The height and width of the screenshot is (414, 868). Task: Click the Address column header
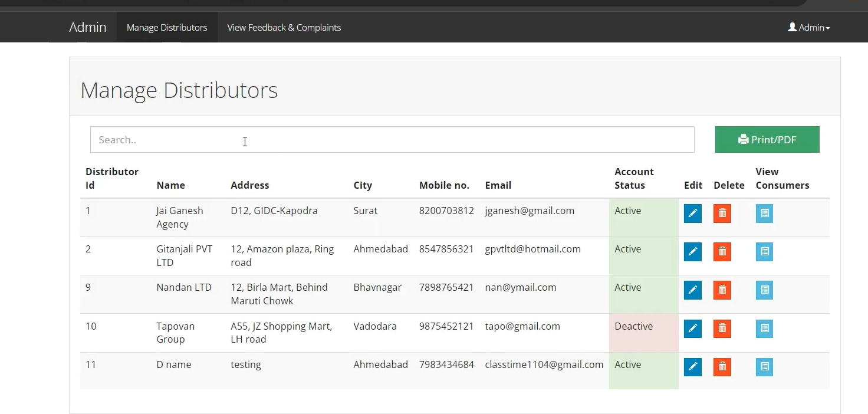[250, 185]
